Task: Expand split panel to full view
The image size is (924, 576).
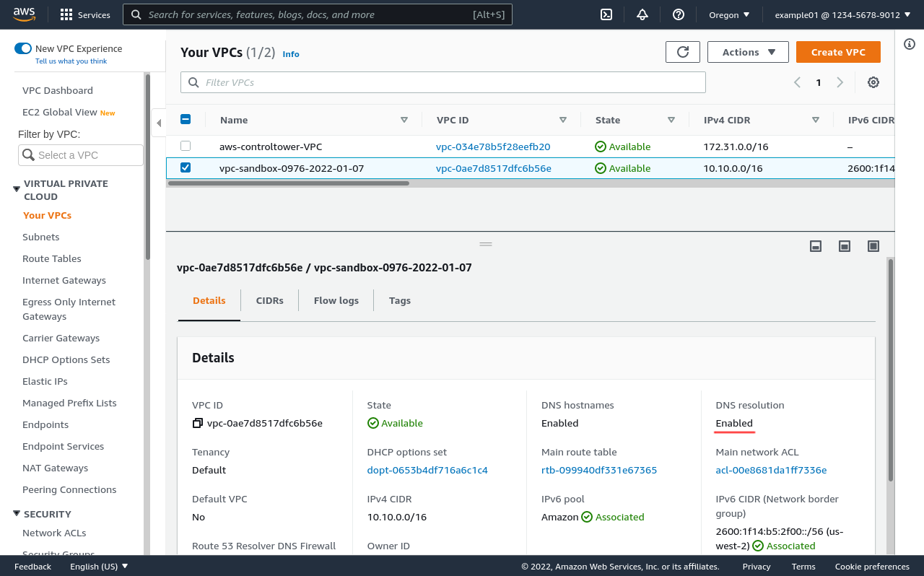Action: click(x=873, y=246)
